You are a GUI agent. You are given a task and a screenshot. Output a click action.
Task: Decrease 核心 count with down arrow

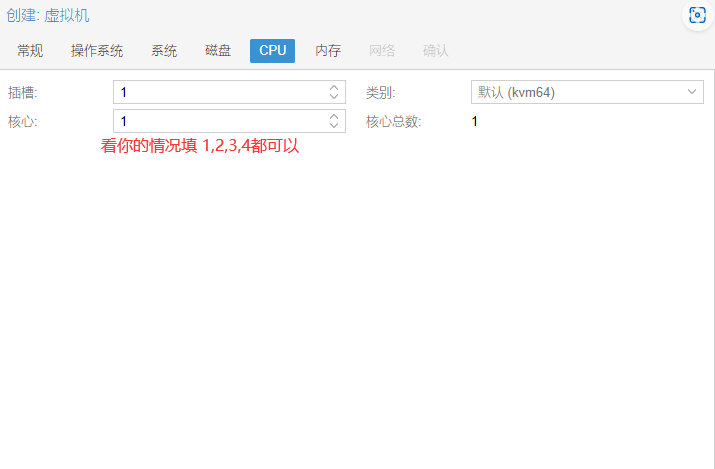[x=334, y=126]
